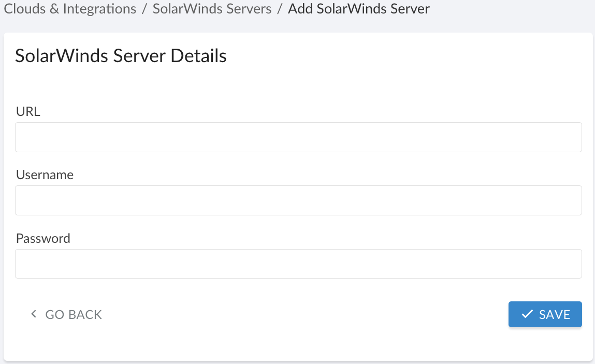The width and height of the screenshot is (595, 364).
Task: Click the checkmark icon inside SAVE button
Action: 526,314
